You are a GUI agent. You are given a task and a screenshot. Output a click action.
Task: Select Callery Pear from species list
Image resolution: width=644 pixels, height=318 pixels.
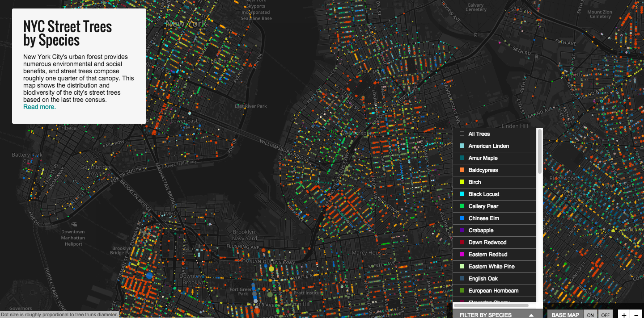[x=483, y=206]
